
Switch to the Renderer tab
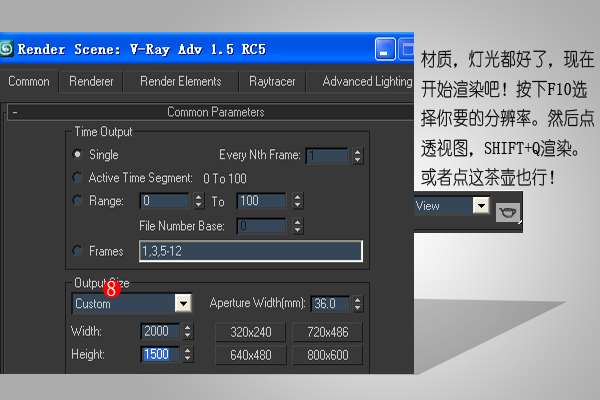[91, 82]
